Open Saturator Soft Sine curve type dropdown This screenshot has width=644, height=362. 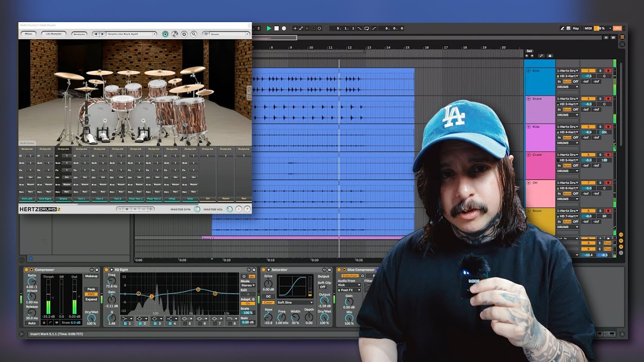[x=295, y=303]
